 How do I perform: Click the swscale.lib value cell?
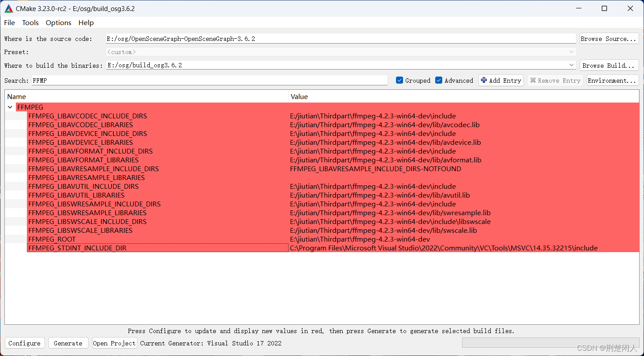[x=383, y=231]
